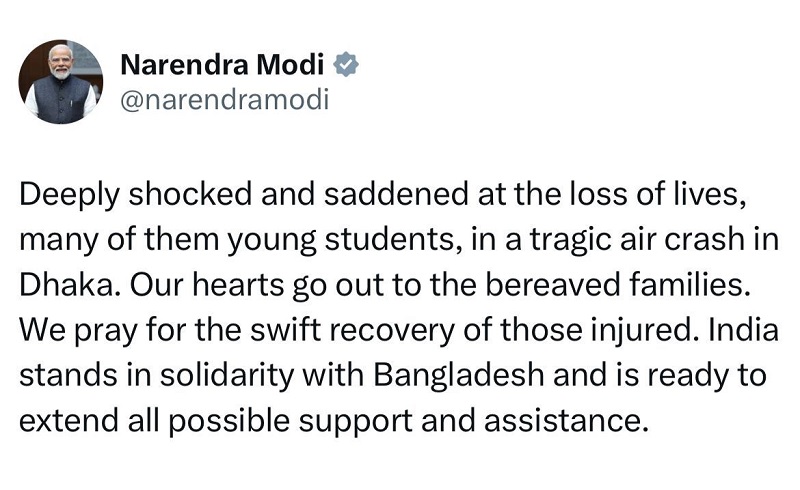The height and width of the screenshot is (490, 800).
Task: Click the word assistance ending the tweet
Action: click(x=565, y=421)
